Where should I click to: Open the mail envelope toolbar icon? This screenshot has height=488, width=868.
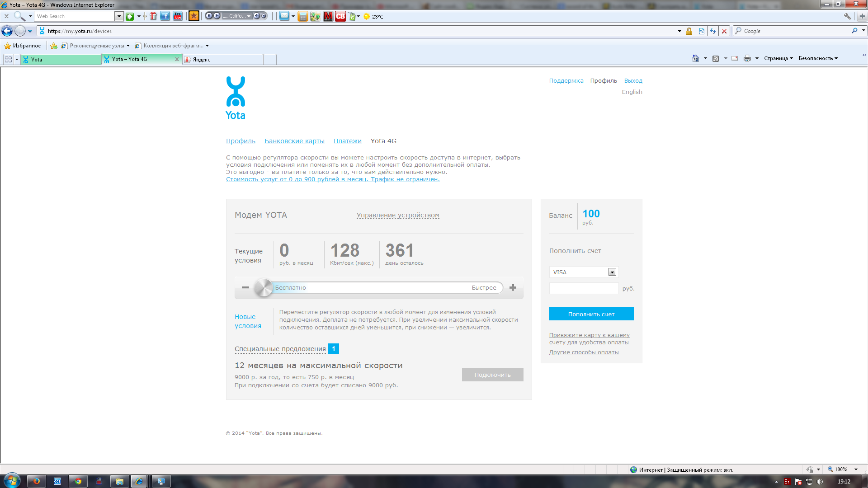(x=284, y=16)
